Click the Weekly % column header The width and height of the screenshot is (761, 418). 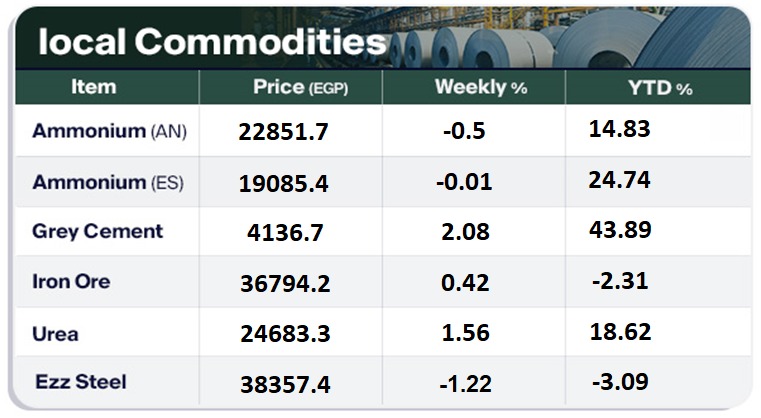click(480, 88)
